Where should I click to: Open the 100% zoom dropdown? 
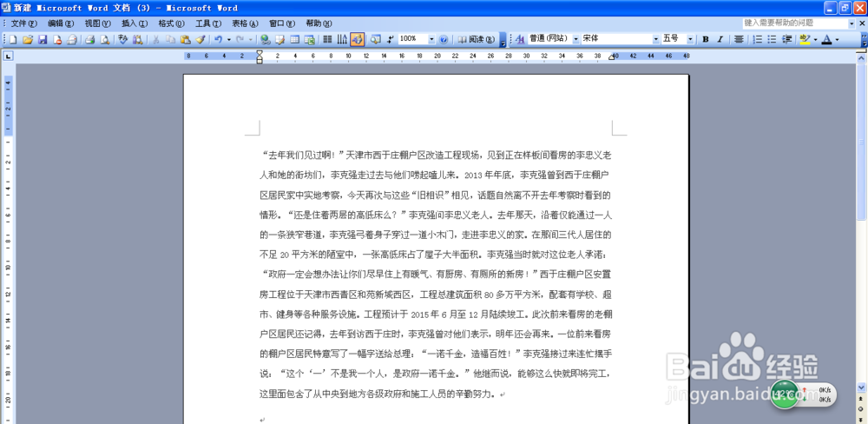(431, 39)
